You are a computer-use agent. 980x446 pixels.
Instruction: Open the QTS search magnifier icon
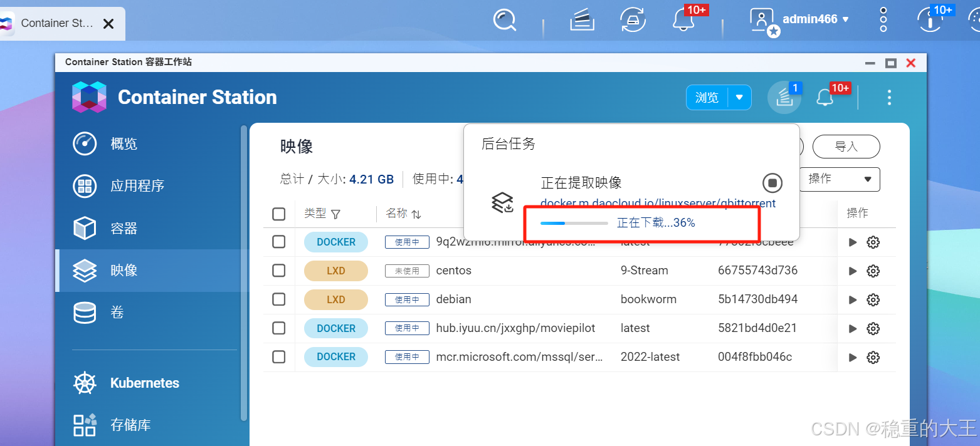(x=504, y=20)
